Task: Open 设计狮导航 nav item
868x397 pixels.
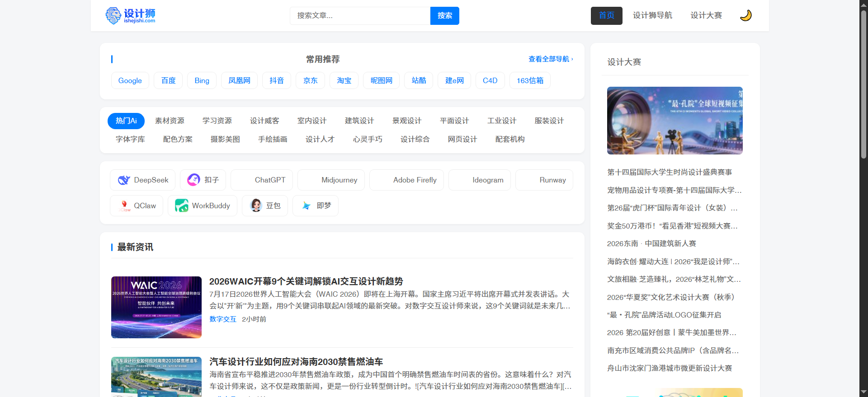Action: point(652,15)
